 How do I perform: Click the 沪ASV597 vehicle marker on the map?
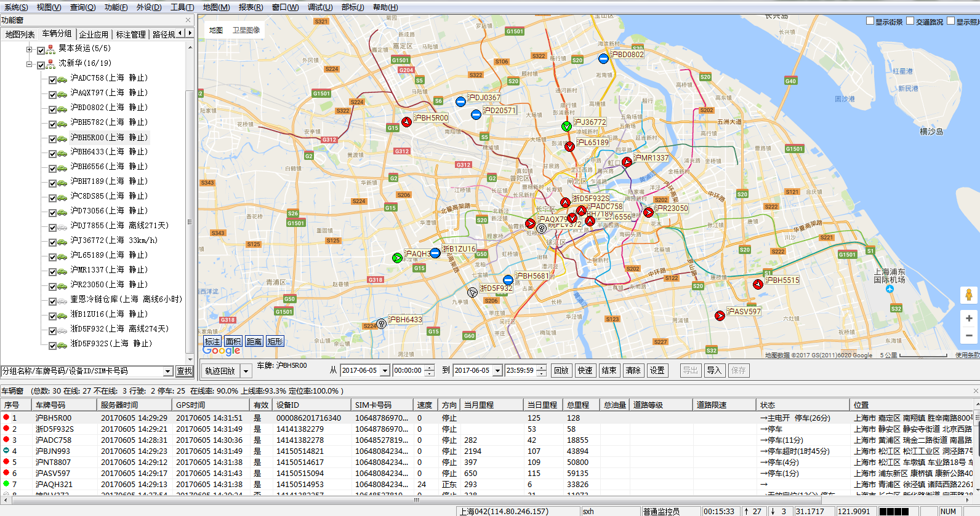click(x=720, y=316)
